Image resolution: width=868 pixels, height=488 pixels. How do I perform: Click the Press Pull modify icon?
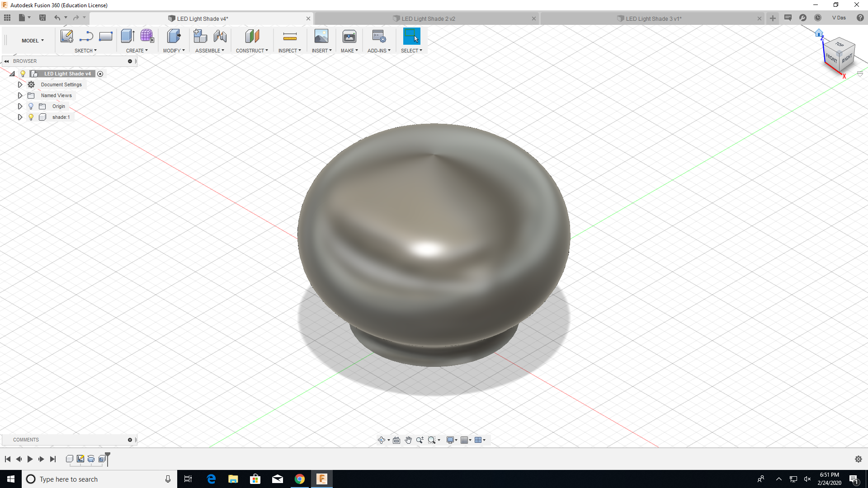[174, 36]
